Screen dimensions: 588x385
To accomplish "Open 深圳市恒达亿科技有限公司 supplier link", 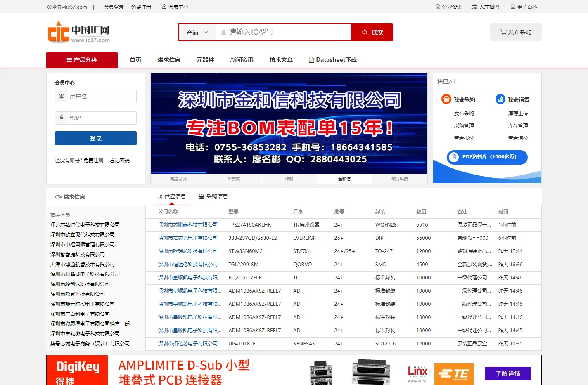I will 188,265.
